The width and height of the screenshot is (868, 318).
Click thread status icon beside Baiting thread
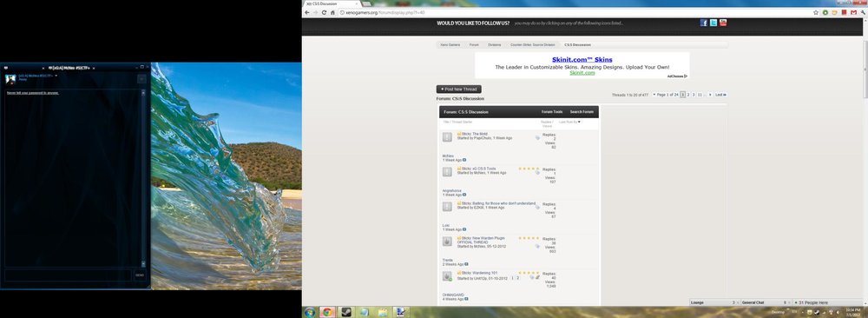click(x=447, y=207)
